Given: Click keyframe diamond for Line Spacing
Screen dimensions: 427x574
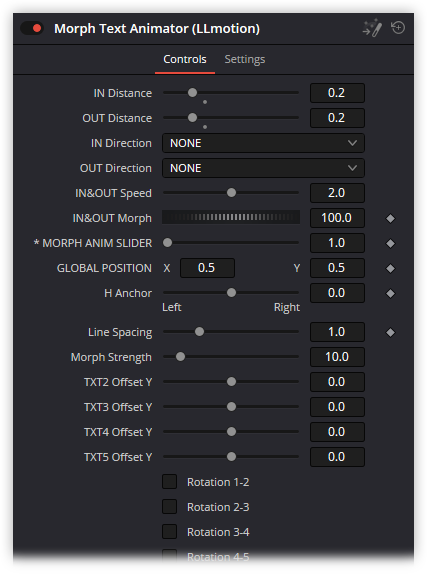Looking at the screenshot, I should pos(390,332).
